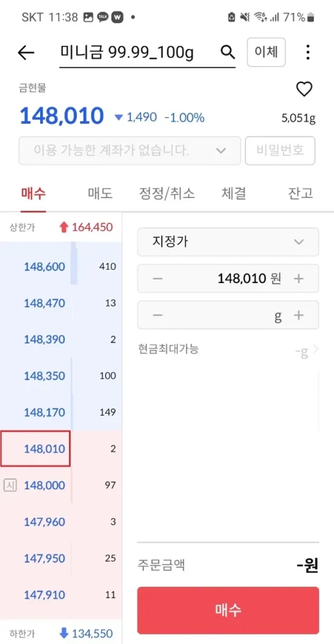The image size is (334, 644).
Task: Open the 잔고 tab
Action: [x=301, y=194]
